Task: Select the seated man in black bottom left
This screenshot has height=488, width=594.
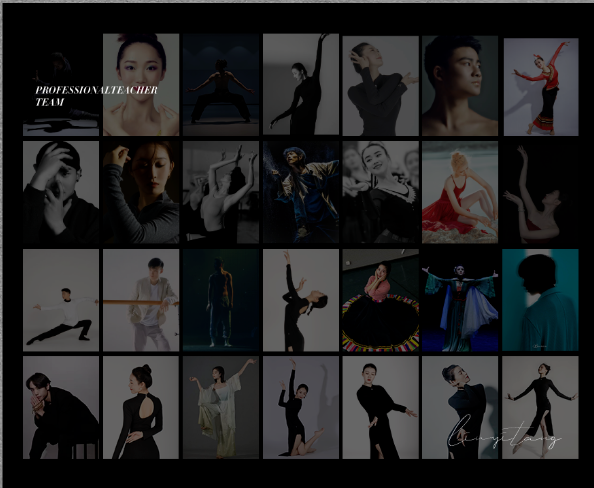Action: 61,407
